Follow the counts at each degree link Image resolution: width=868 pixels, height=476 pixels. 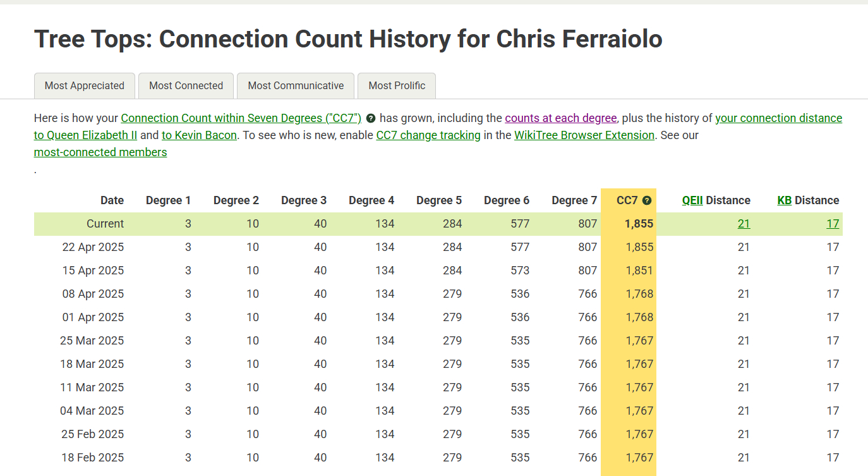tap(560, 118)
